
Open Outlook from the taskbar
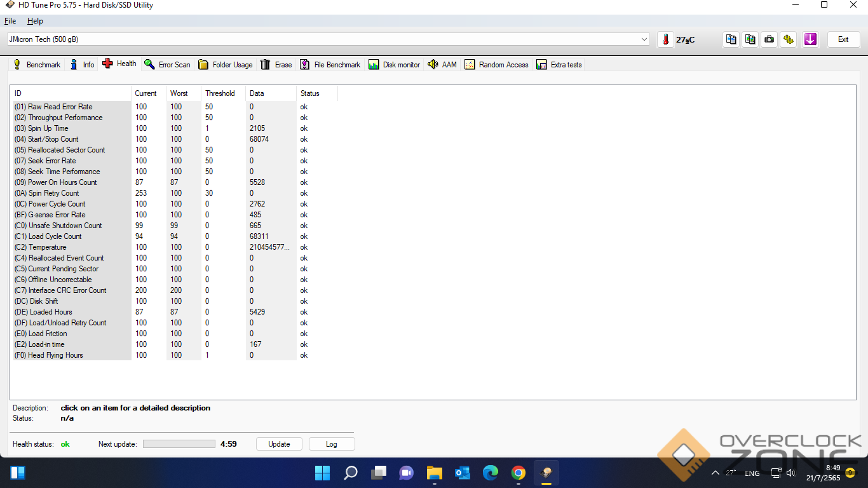tap(463, 473)
